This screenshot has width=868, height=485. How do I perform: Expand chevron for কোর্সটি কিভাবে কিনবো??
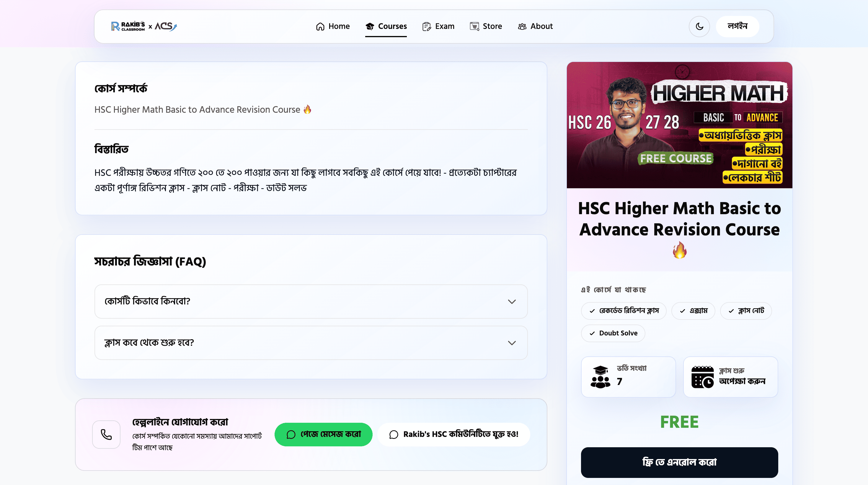pyautogui.click(x=512, y=302)
